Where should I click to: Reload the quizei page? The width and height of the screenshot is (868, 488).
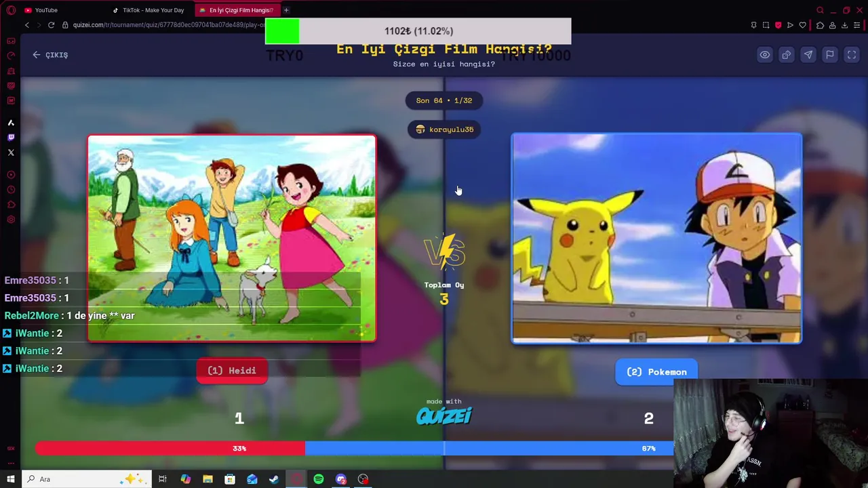[x=51, y=25]
